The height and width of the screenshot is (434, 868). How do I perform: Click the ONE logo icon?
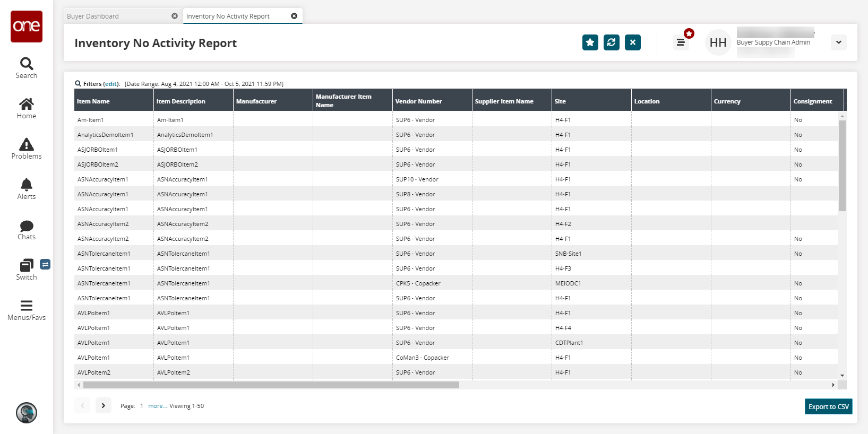[x=27, y=27]
